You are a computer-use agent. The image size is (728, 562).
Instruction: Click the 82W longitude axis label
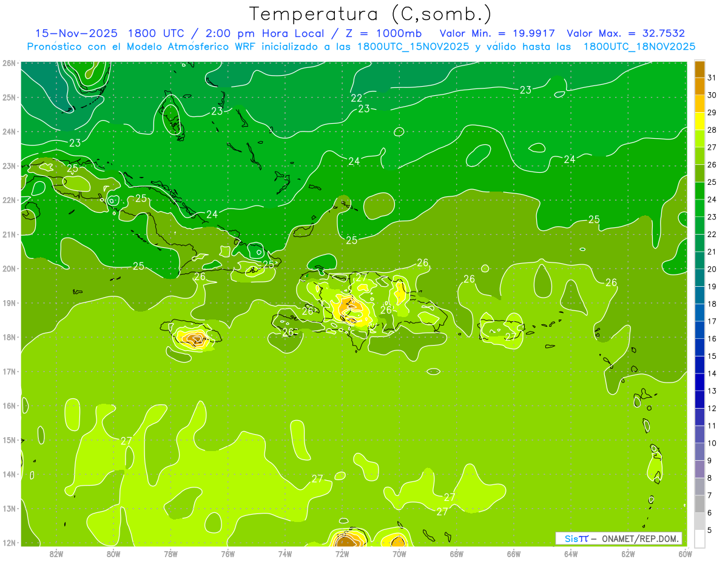point(56,554)
